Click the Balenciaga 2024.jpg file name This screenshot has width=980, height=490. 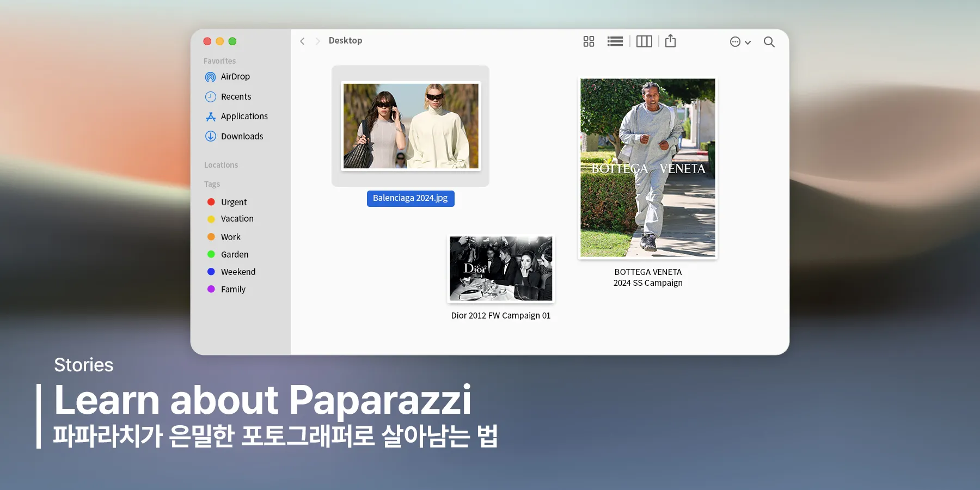[x=411, y=198]
